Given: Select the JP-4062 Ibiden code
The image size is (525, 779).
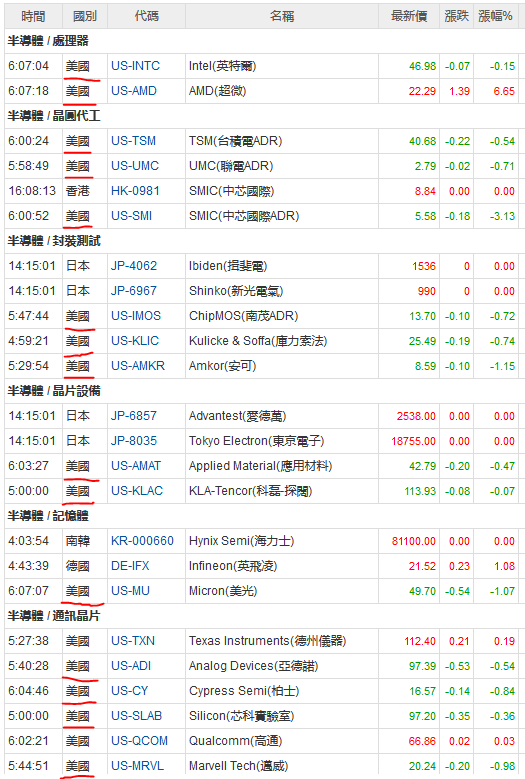Looking at the screenshot, I should 134,266.
